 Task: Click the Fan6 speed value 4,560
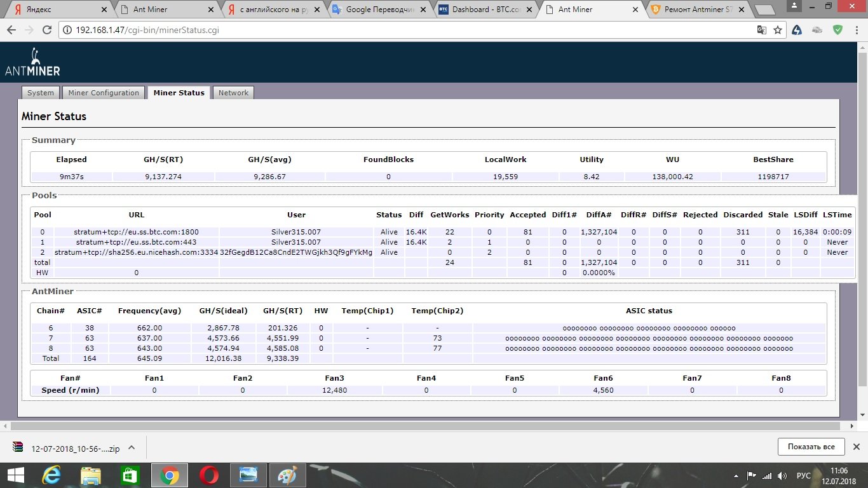point(603,390)
